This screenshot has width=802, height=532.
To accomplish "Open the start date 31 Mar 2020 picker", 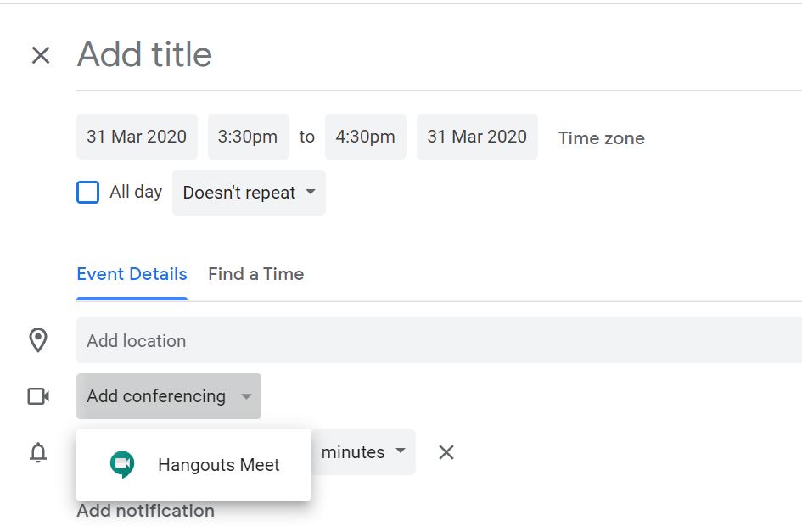I will (137, 137).
